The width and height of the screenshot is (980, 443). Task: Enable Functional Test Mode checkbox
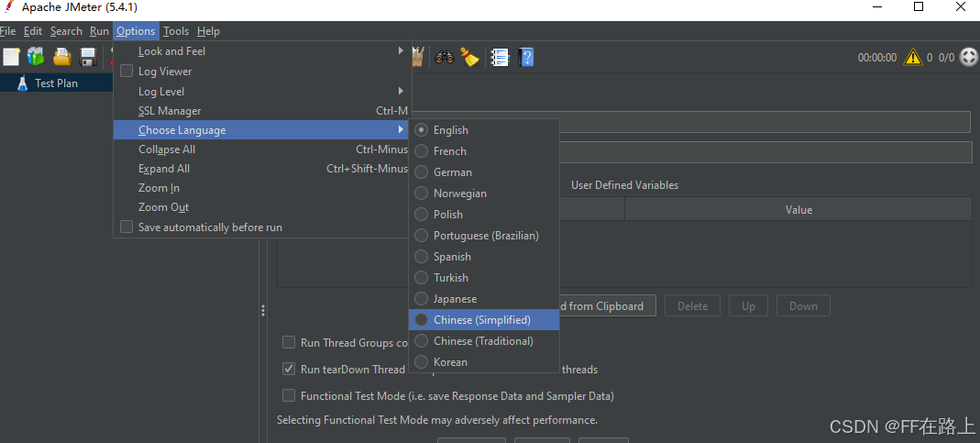pos(289,395)
